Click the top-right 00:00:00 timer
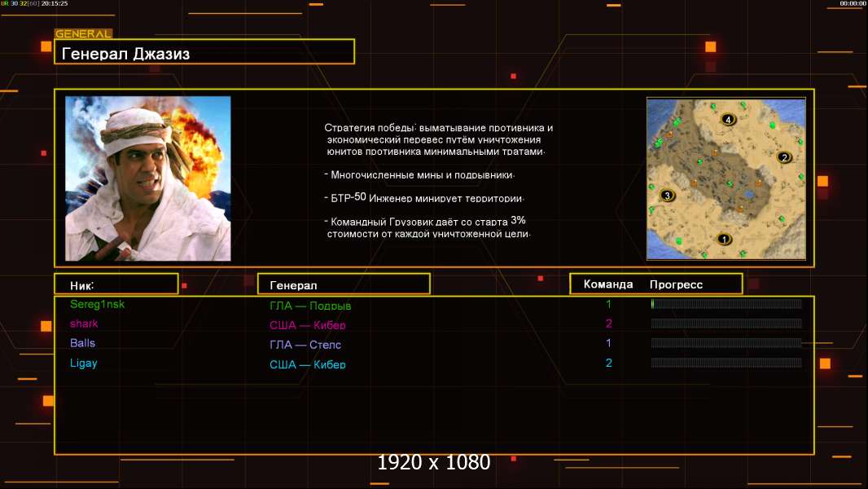 click(853, 3)
